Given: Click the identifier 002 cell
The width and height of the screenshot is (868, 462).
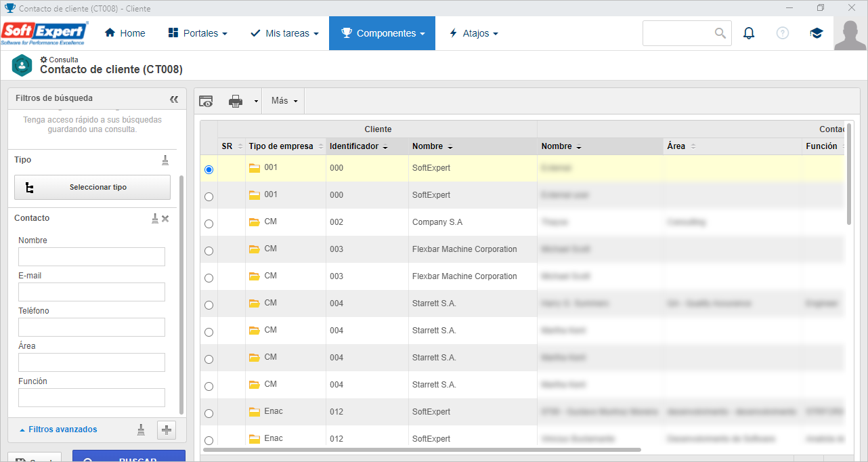Looking at the screenshot, I should click(x=367, y=222).
